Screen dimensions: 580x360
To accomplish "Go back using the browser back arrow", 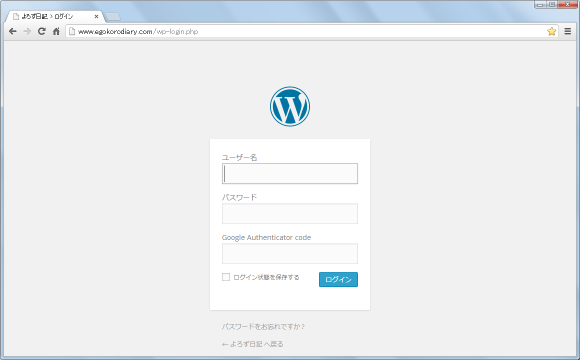I will pos(13,31).
